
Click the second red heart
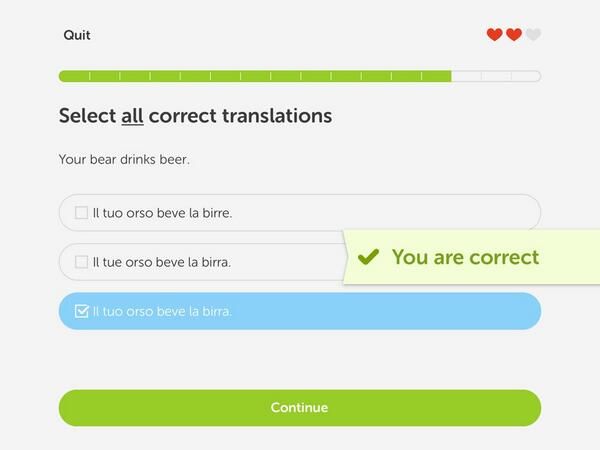coord(514,35)
